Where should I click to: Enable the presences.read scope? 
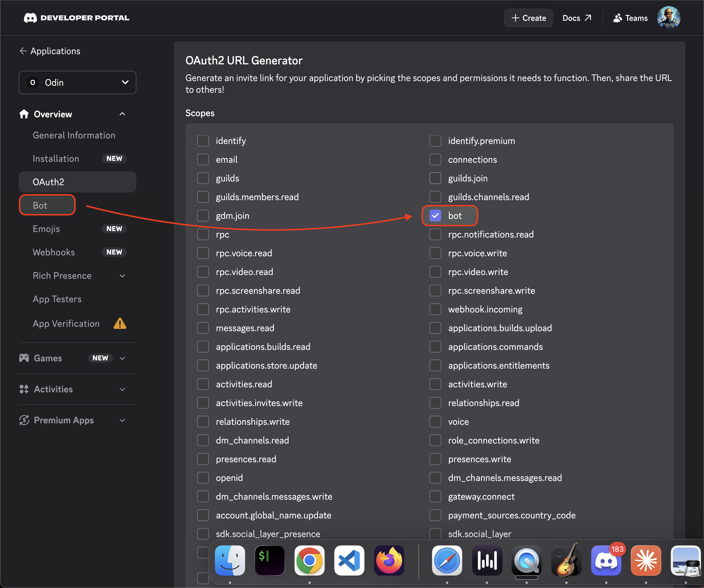203,459
